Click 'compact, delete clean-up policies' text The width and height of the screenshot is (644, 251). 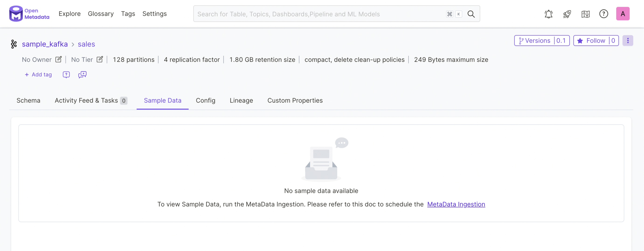coord(354,60)
